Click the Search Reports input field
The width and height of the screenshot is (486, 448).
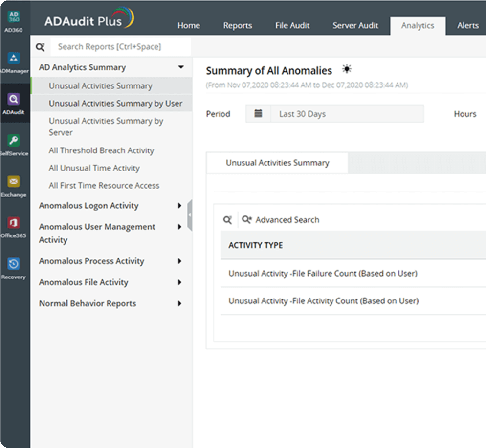click(x=120, y=47)
